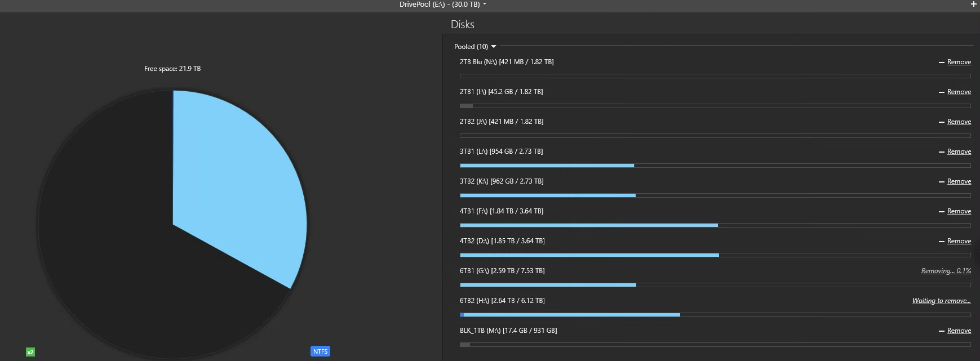Viewport: 980px width, 361px height.
Task: Click the plus icon at top right
Action: (973, 5)
